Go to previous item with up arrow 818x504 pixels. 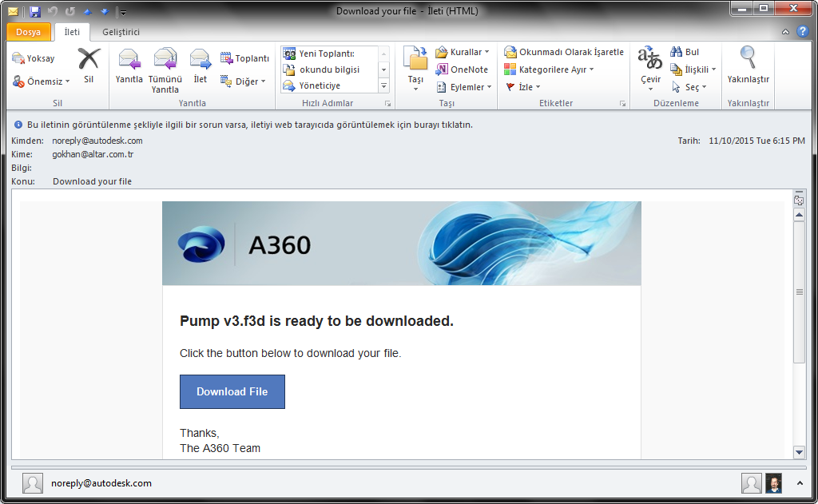tap(88, 11)
